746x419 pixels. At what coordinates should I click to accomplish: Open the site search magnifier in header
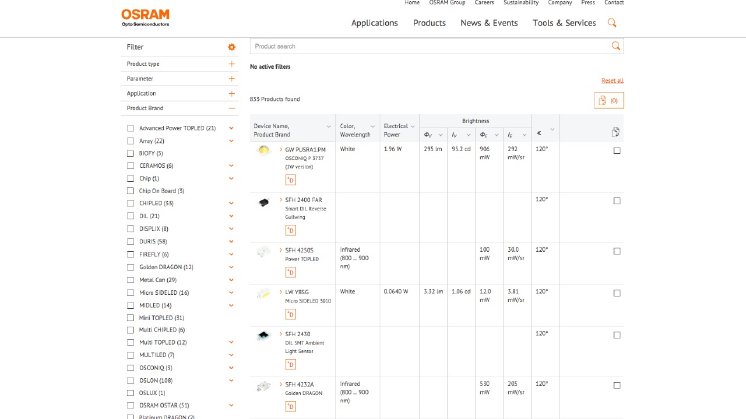612,23
